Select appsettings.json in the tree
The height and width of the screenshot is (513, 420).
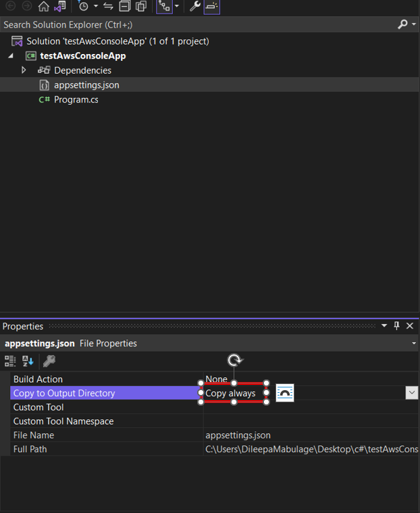86,85
